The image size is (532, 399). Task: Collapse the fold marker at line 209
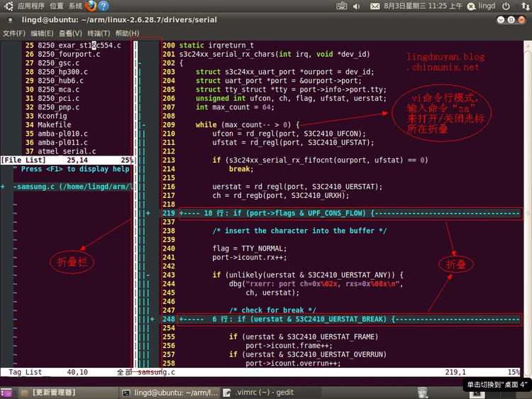pyautogui.click(x=144, y=125)
